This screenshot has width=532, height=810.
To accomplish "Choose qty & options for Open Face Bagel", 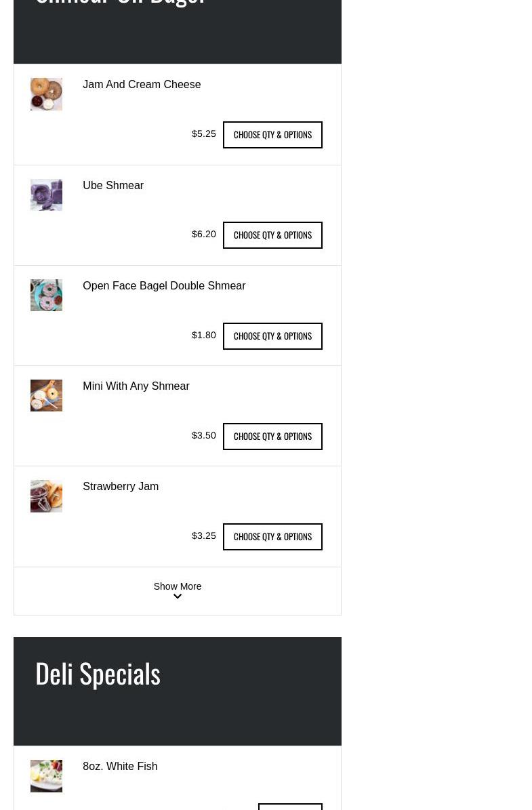I will click(x=272, y=336).
